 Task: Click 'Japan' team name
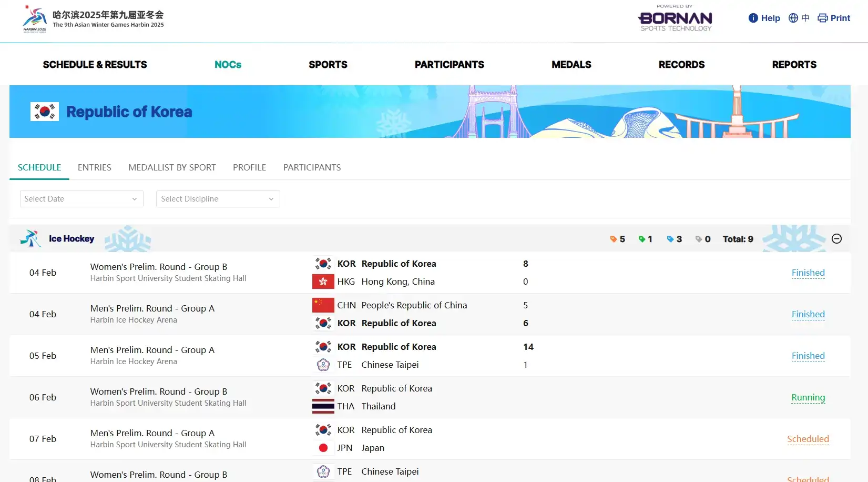coord(373,448)
